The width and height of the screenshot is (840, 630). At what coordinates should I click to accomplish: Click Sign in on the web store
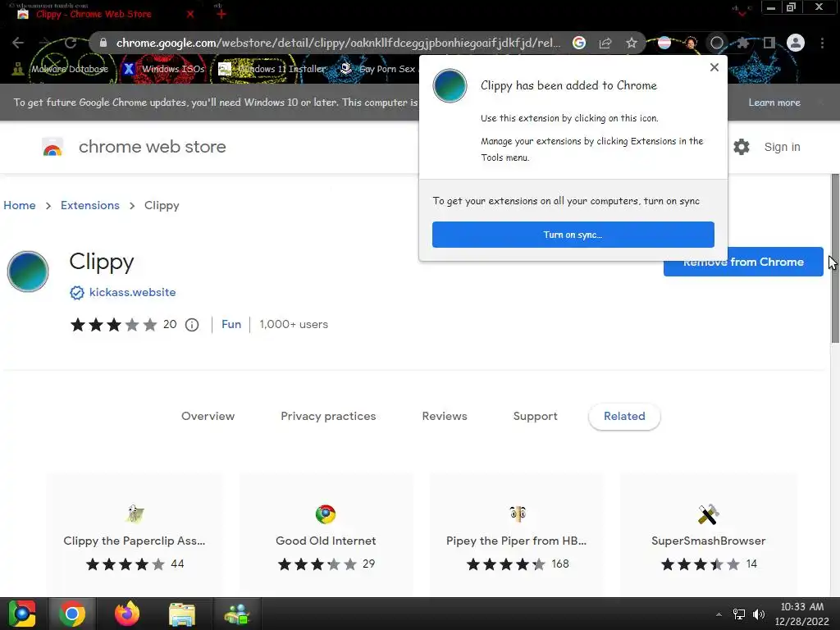782,147
